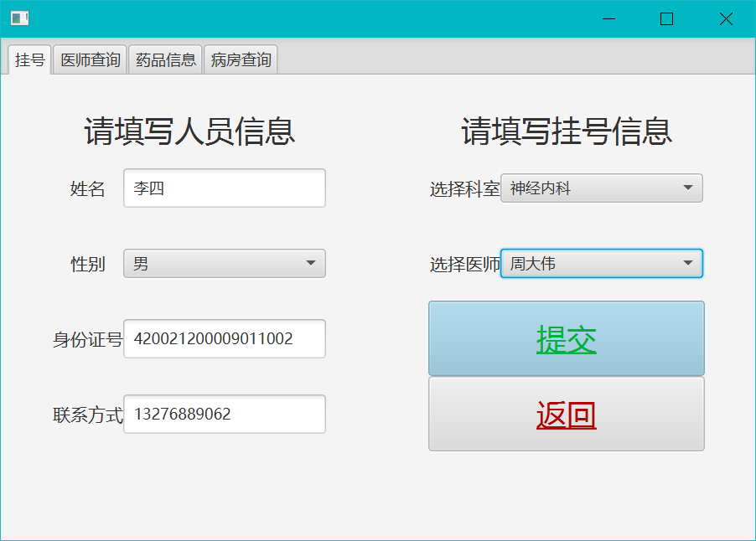Open the 医师查询 tab
756x541 pixels.
coord(91,59)
